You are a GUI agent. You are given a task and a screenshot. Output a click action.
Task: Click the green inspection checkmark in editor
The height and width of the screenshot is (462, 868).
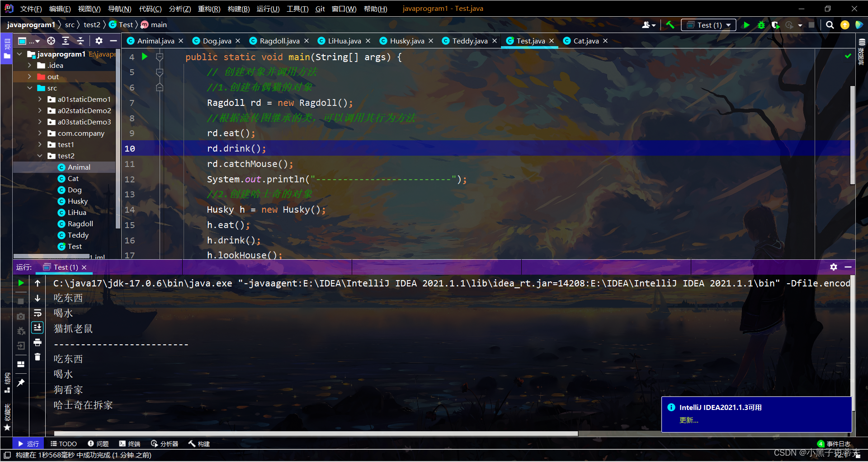[x=848, y=56]
